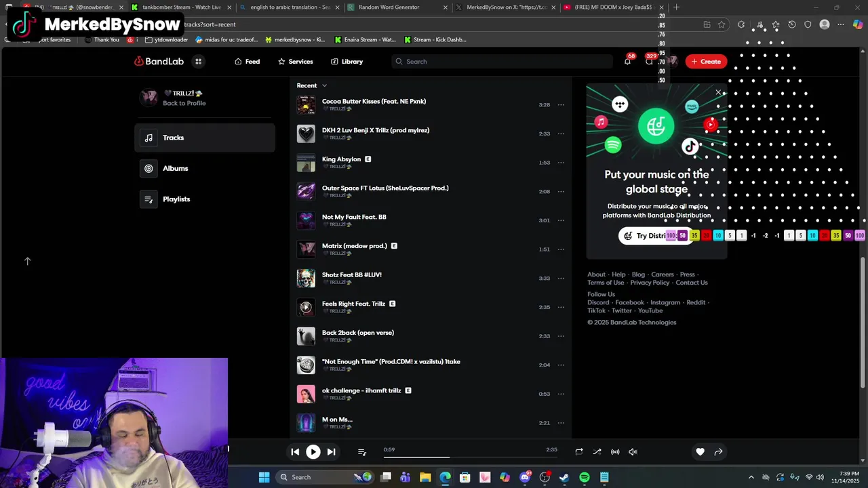Like the current track with the heart
The image size is (868, 488).
[x=701, y=452]
